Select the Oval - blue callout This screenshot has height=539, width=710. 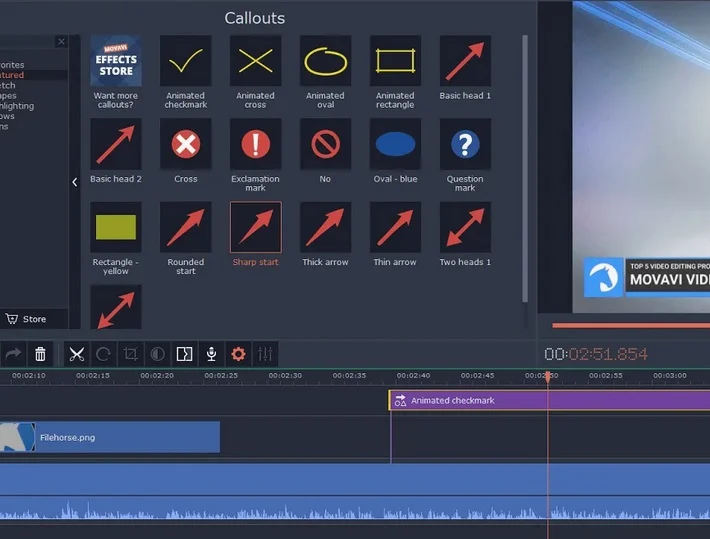(395, 144)
